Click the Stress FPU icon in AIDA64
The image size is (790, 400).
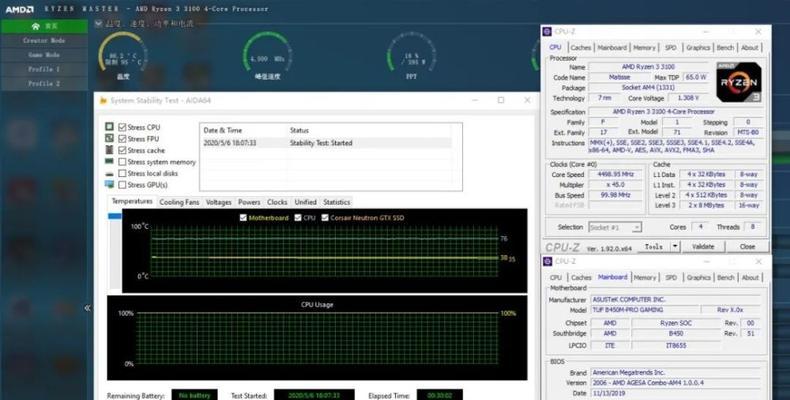pos(109,138)
